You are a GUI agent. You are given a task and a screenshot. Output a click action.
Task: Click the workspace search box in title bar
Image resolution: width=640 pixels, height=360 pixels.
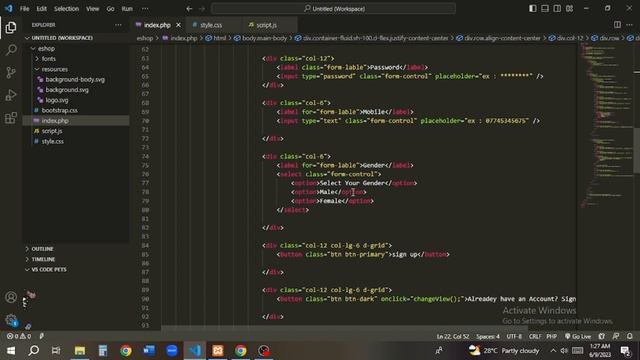pyautogui.click(x=333, y=9)
